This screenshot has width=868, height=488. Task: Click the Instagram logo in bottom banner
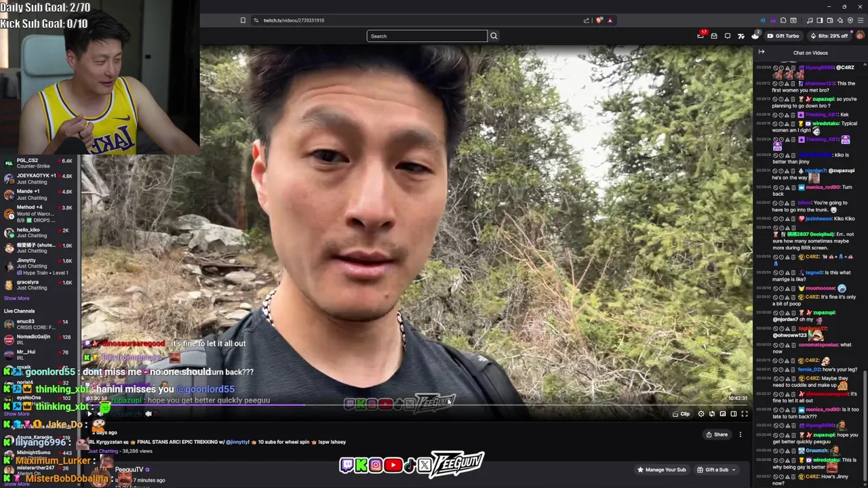pyautogui.click(x=376, y=466)
